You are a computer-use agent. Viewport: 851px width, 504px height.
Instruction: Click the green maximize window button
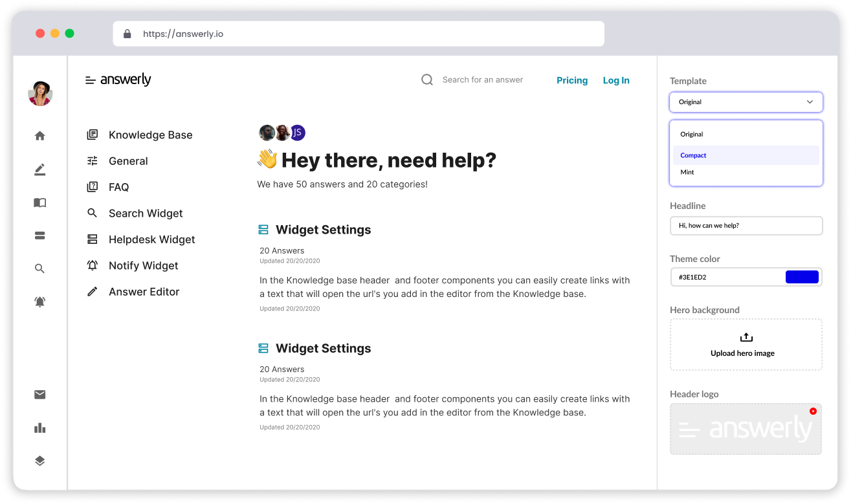tap(70, 34)
